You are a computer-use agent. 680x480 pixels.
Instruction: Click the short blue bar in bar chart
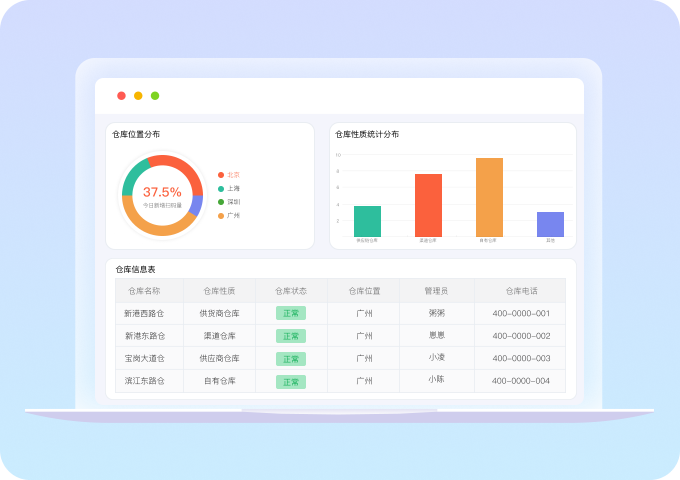(550, 224)
